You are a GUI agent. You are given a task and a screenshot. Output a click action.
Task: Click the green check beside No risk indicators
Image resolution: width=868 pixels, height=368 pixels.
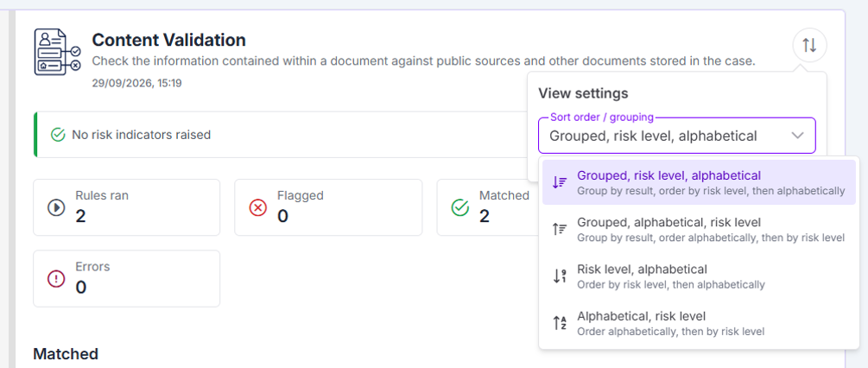click(x=58, y=135)
